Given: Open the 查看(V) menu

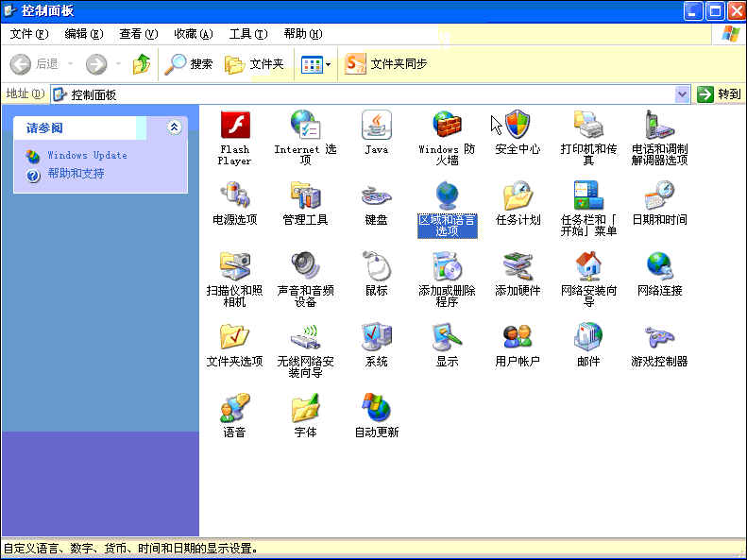Looking at the screenshot, I should pyautogui.click(x=139, y=34).
